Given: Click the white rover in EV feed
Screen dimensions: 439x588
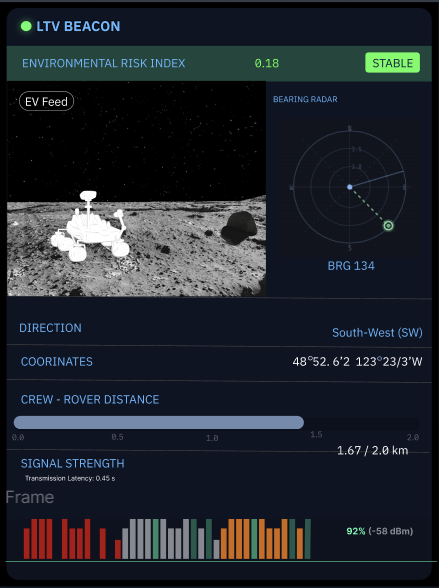Looking at the screenshot, I should [90, 227].
